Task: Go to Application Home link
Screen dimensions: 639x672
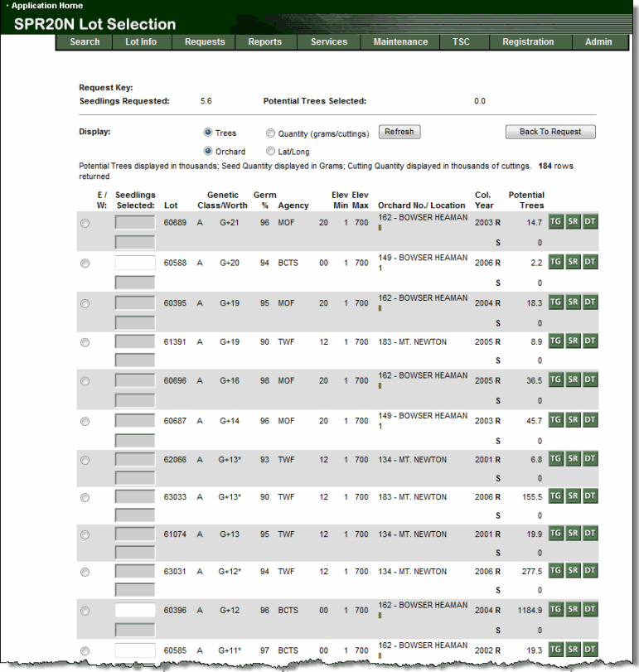Action: (47, 6)
